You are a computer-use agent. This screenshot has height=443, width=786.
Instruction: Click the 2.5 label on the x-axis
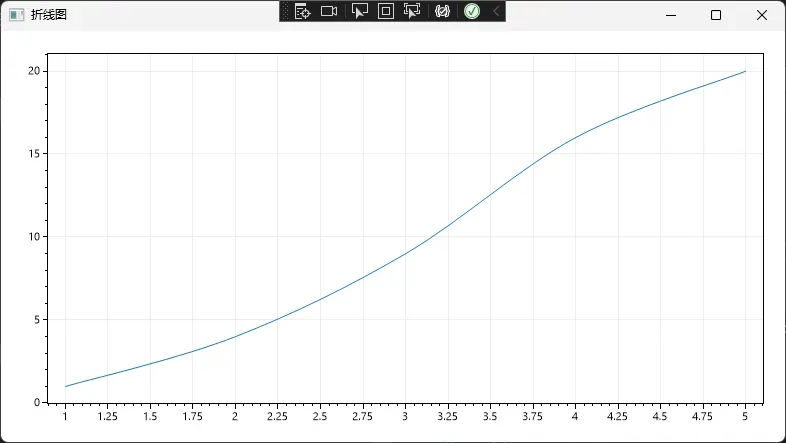[320, 416]
